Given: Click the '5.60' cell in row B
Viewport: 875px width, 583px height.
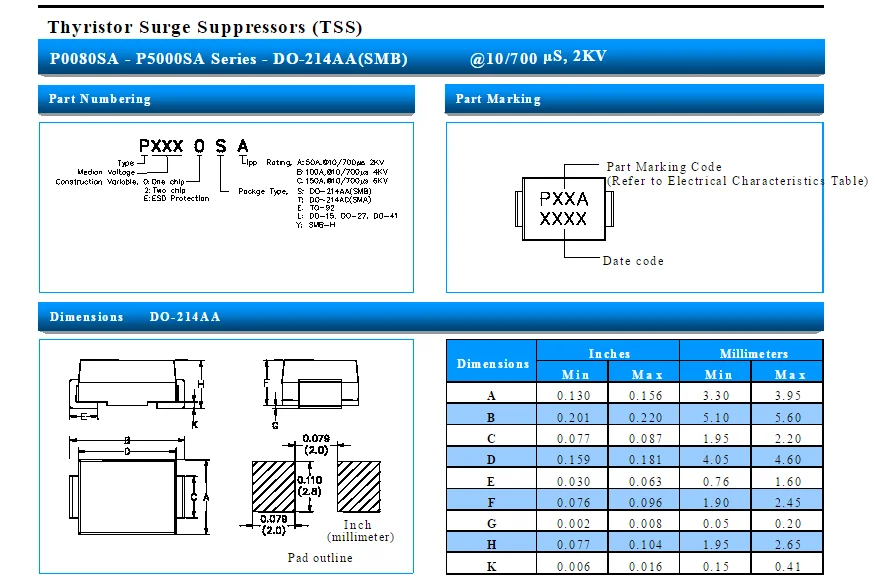Looking at the screenshot, I should (x=787, y=417).
